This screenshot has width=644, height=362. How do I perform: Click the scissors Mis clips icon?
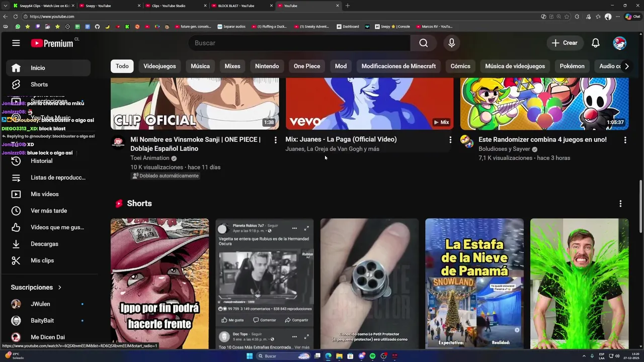(x=16, y=260)
